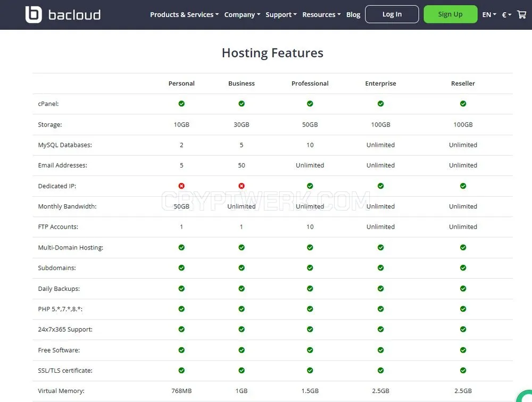The height and width of the screenshot is (402, 532).
Task: Go to the Blog page
Action: point(353,14)
